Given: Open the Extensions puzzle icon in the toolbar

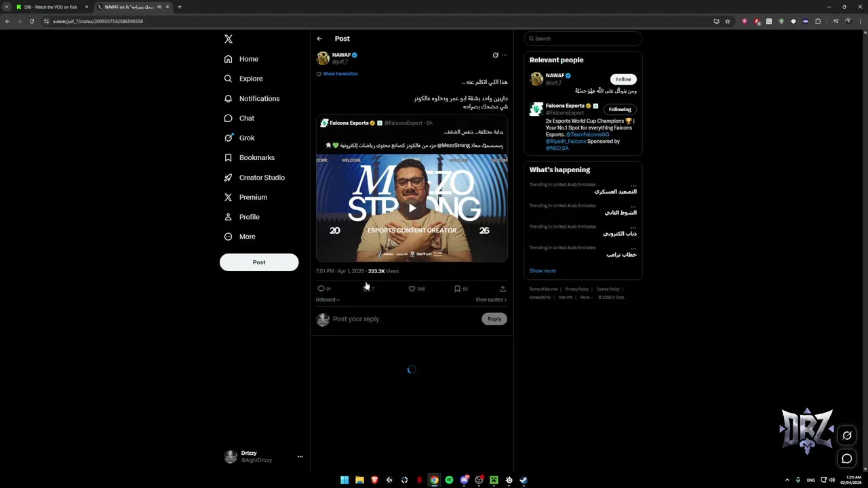Looking at the screenshot, I should tap(818, 21).
